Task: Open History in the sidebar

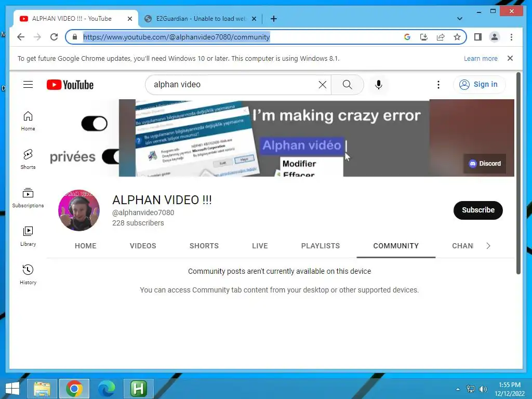Action: coord(28,275)
